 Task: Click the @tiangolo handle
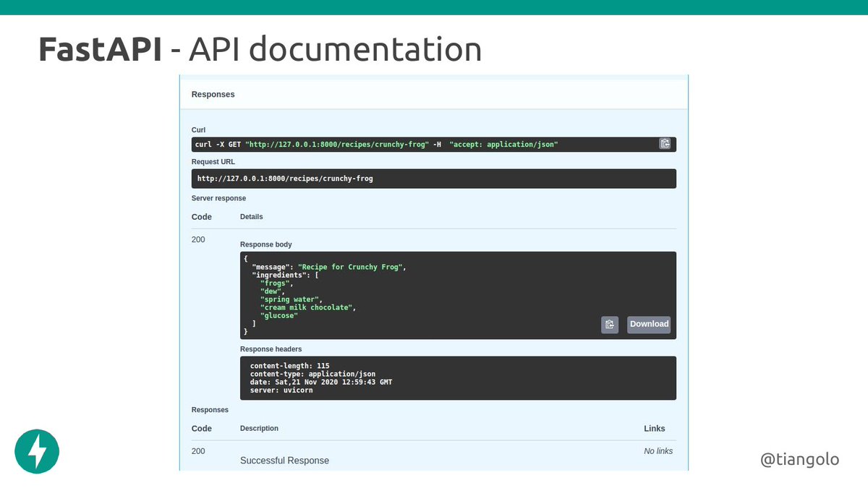point(800,459)
